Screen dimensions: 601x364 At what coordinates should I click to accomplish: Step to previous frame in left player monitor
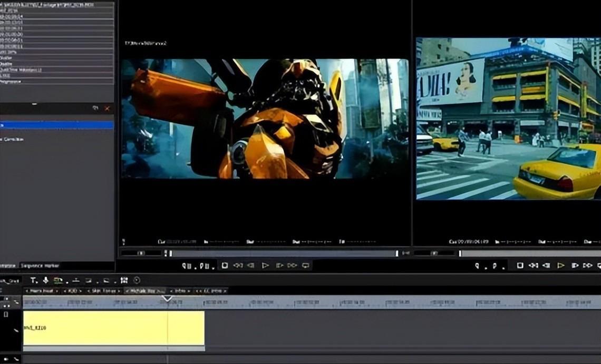coord(250,265)
